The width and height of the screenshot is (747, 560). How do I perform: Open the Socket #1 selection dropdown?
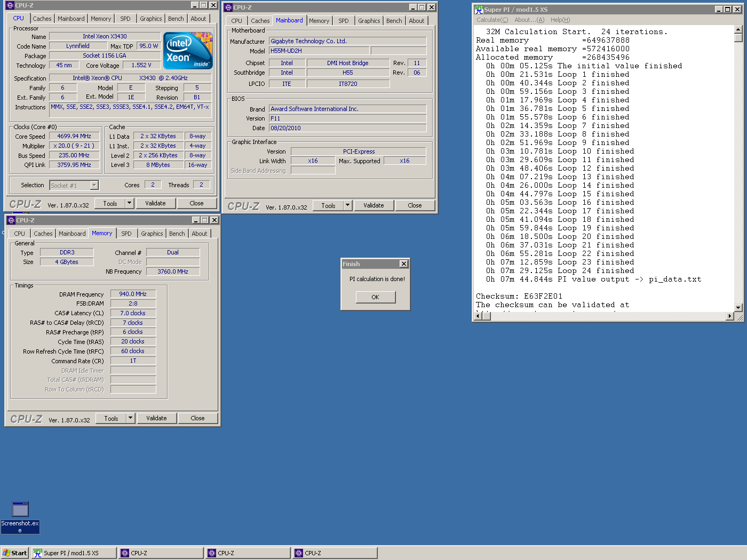(94, 186)
